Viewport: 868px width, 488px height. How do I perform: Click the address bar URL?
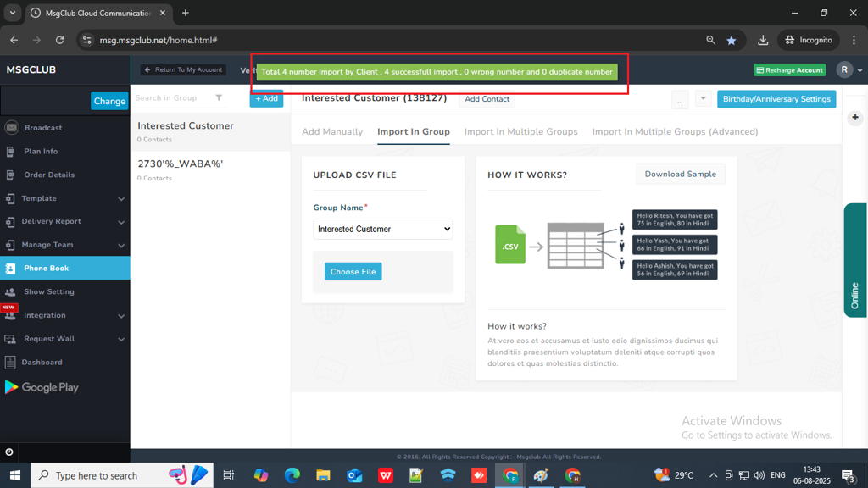point(159,41)
